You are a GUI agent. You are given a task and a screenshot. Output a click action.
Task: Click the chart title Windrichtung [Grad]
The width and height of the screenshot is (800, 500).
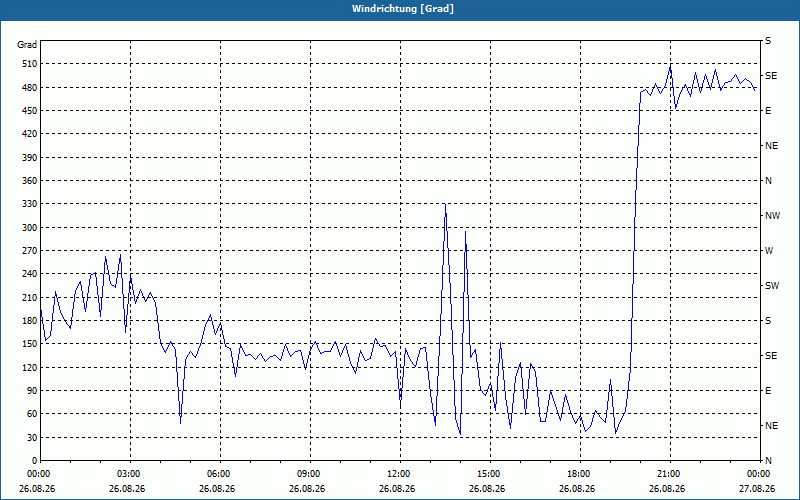click(x=403, y=9)
